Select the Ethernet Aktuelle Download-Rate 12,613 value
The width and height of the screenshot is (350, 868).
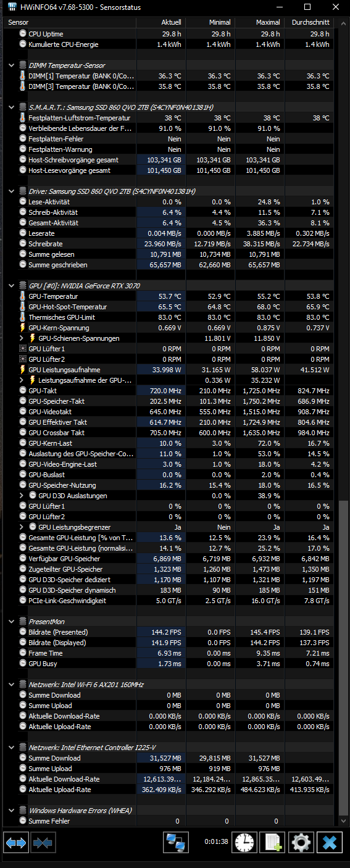point(160,779)
